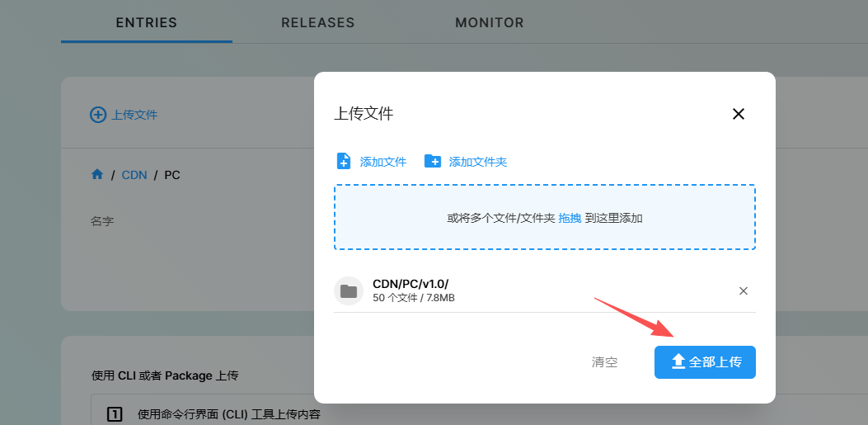Click the 使用 CLI 或者 Package 上传 heading
Image resolution: width=868 pixels, height=425 pixels.
click(x=165, y=375)
